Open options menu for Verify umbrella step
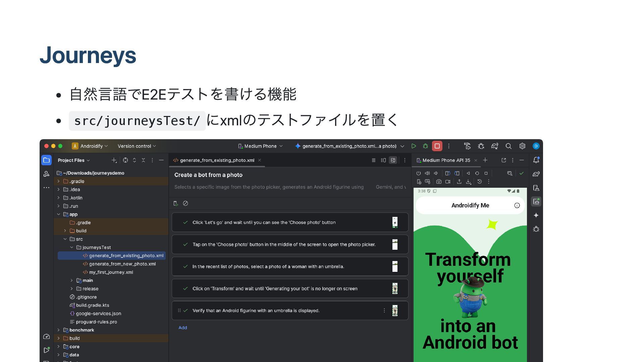 [x=384, y=311]
